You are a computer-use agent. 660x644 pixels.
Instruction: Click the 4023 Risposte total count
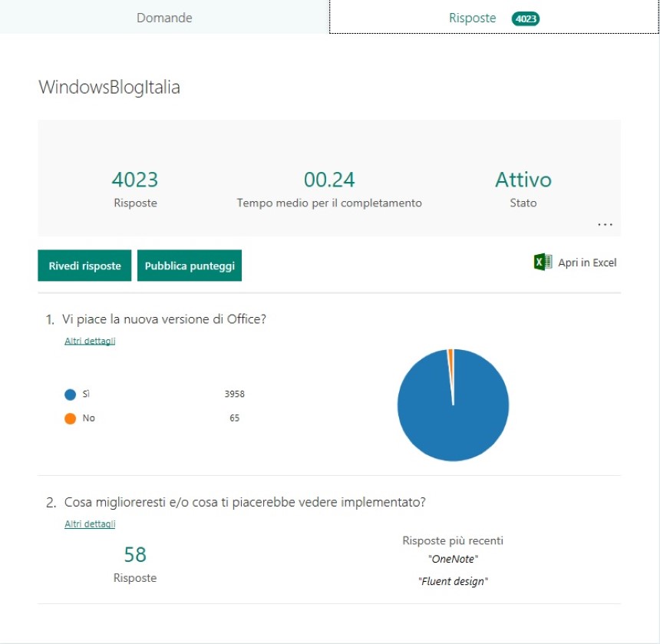(x=135, y=180)
